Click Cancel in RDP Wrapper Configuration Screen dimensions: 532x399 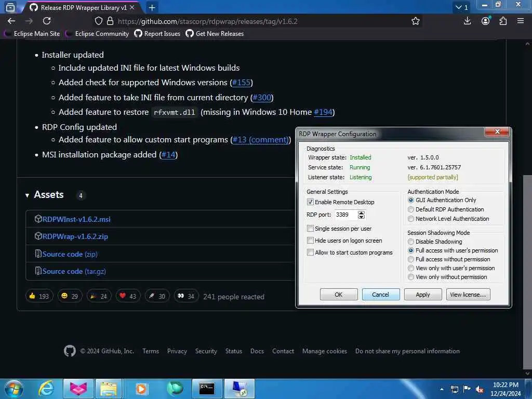click(381, 294)
